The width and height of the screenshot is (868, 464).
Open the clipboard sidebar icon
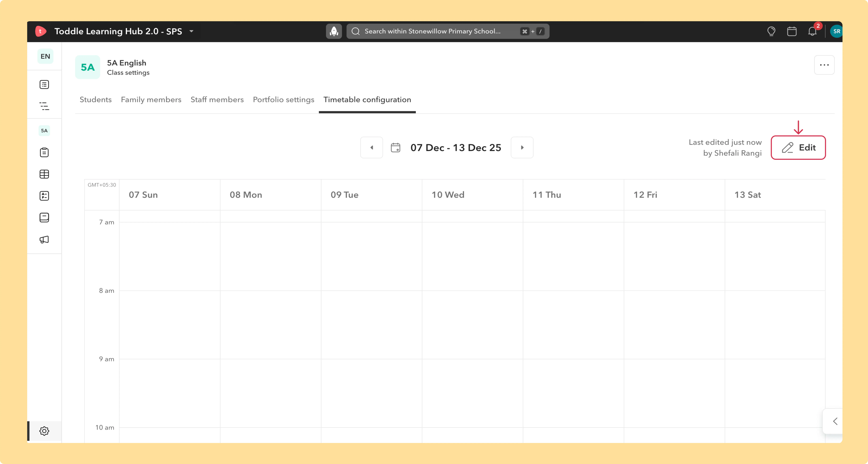44,152
